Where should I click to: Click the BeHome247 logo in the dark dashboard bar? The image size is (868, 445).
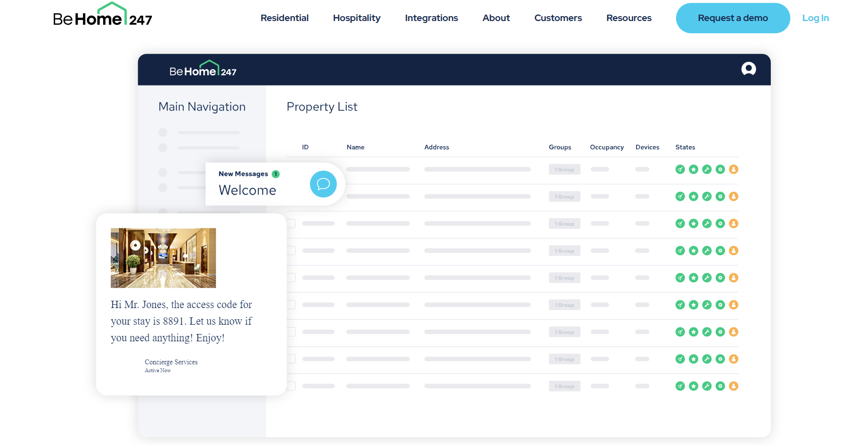click(203, 69)
